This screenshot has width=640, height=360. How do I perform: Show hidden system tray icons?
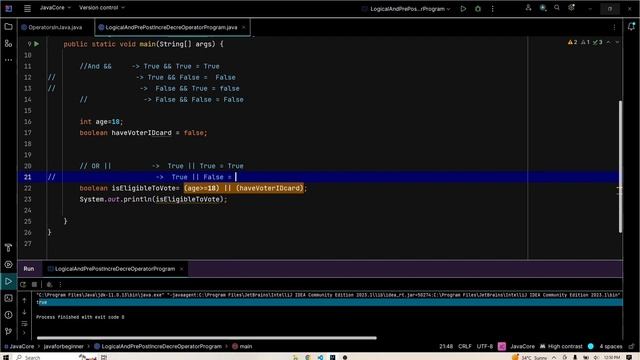point(554,357)
